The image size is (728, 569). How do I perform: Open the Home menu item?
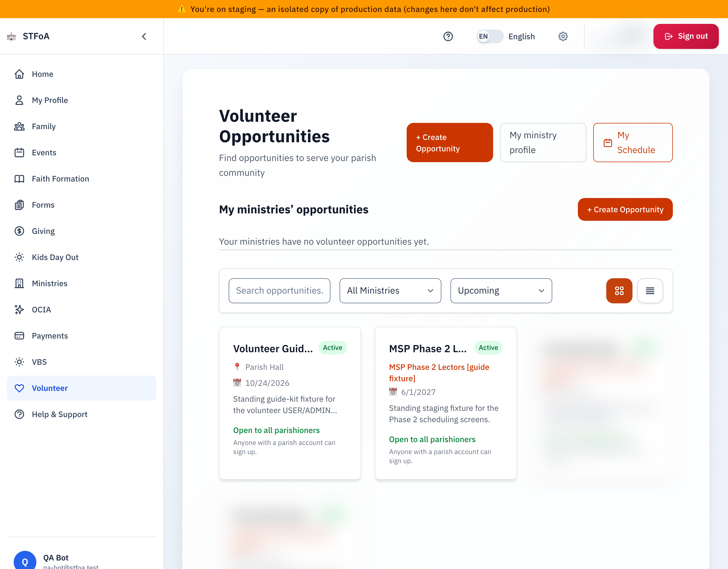(x=81, y=74)
